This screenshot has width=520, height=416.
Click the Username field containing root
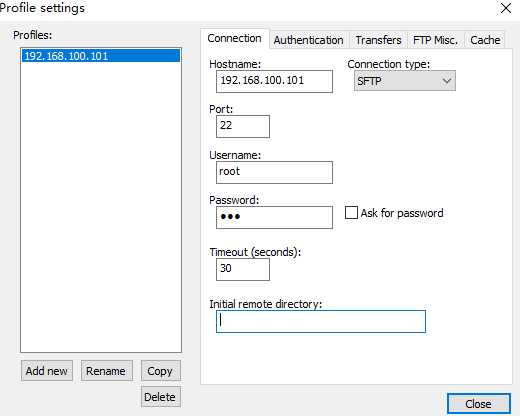(x=274, y=172)
